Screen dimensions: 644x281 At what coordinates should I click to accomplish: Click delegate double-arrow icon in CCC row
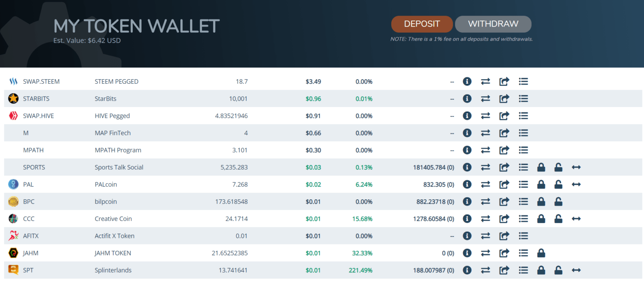tap(576, 219)
